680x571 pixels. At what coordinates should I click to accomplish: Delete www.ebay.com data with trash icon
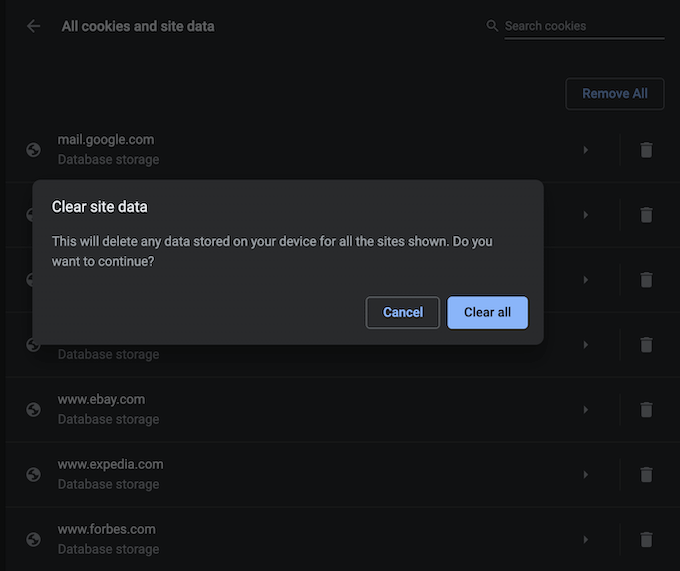click(646, 410)
